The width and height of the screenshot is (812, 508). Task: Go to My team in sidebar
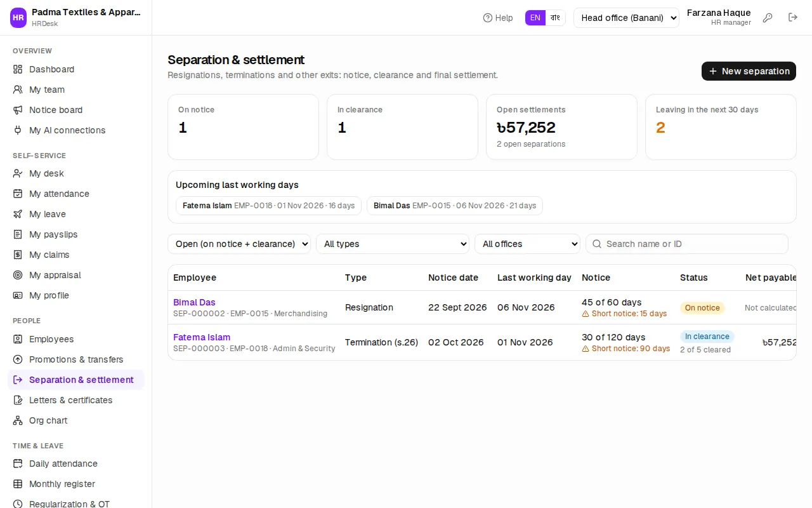point(76,90)
